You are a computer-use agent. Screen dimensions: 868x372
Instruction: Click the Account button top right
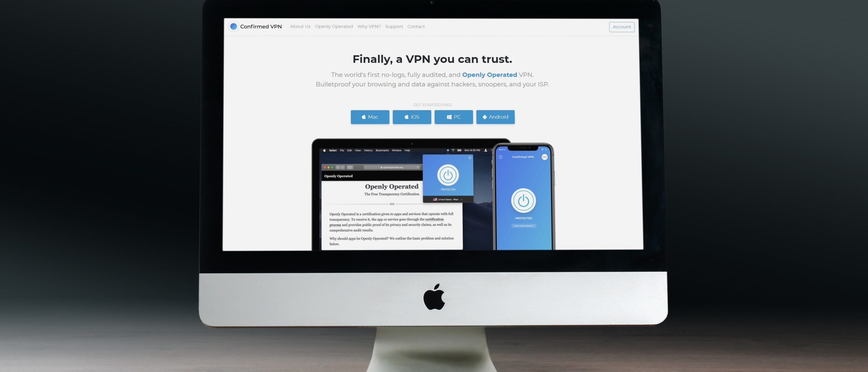tap(622, 27)
